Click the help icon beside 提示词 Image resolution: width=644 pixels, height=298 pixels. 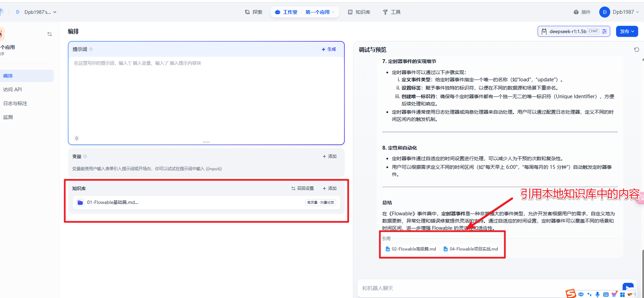91,49
